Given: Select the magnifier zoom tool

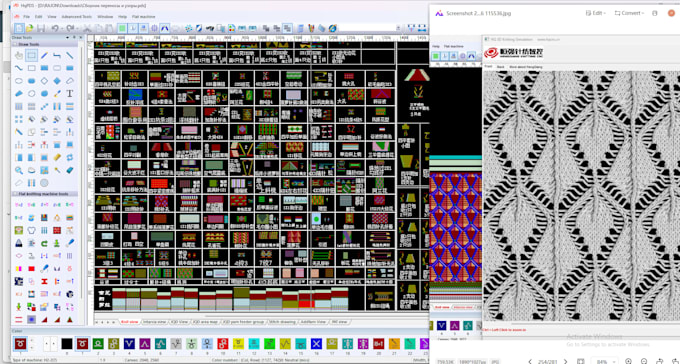Looking at the screenshot, I should [x=19, y=170].
